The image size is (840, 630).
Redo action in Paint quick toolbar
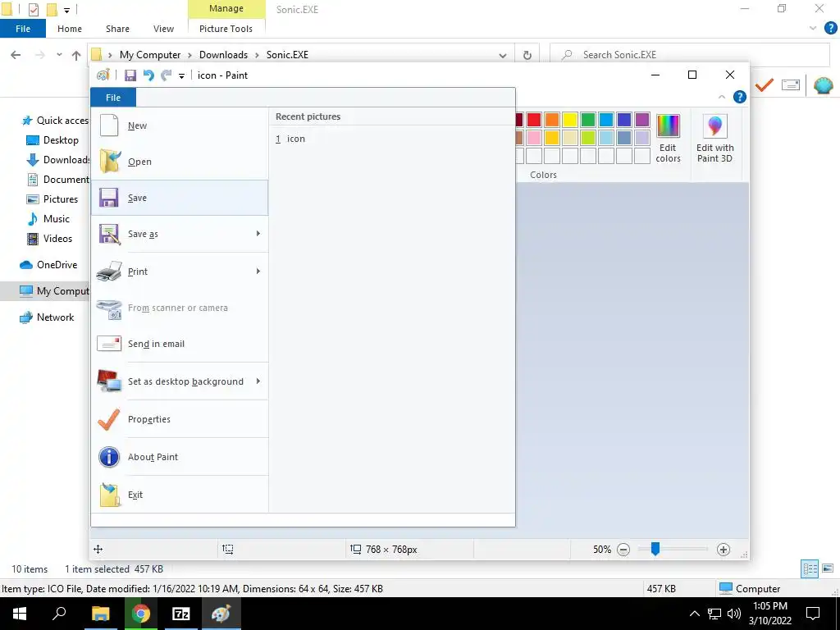tap(167, 75)
